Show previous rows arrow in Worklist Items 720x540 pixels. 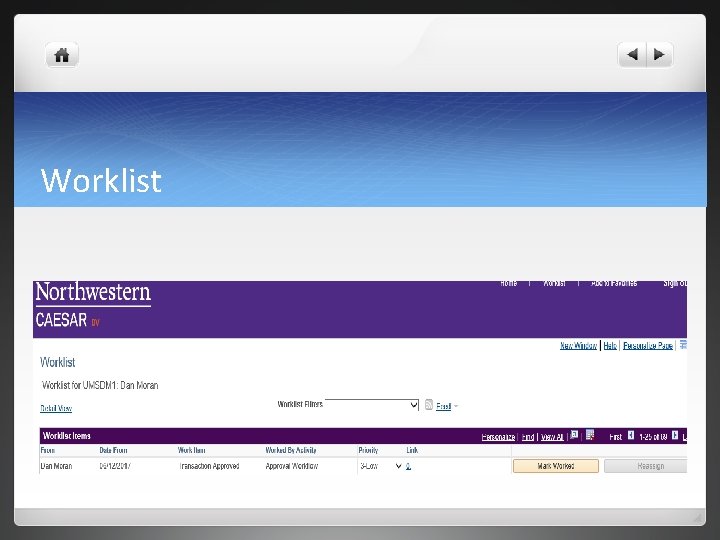coord(631,435)
